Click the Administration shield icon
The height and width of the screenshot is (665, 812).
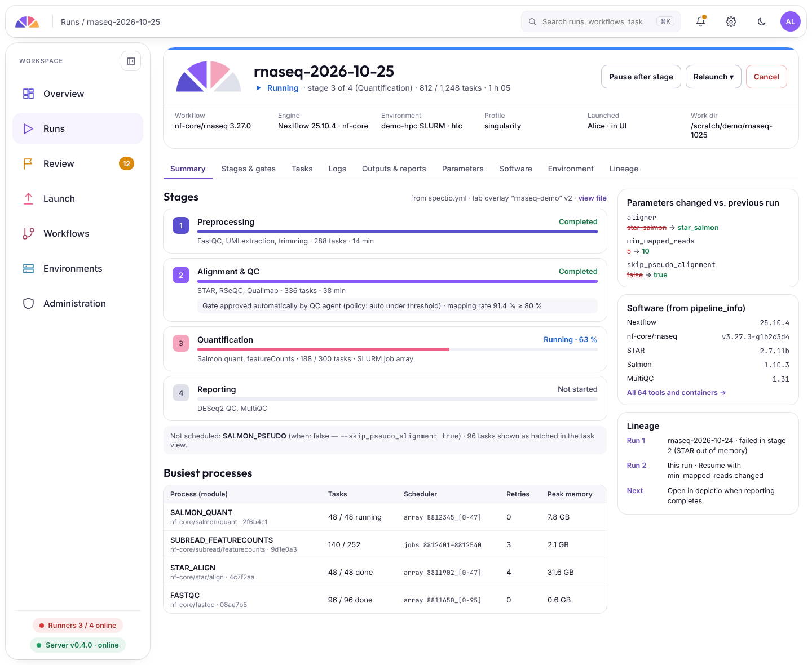click(28, 303)
